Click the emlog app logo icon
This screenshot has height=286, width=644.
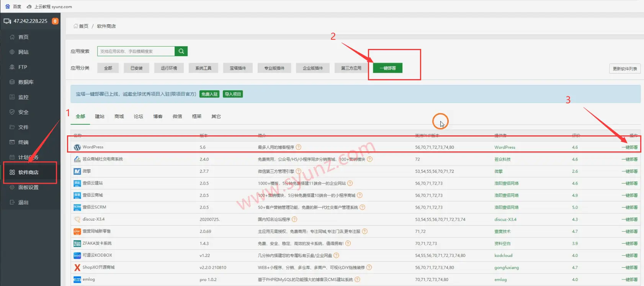tap(77, 279)
